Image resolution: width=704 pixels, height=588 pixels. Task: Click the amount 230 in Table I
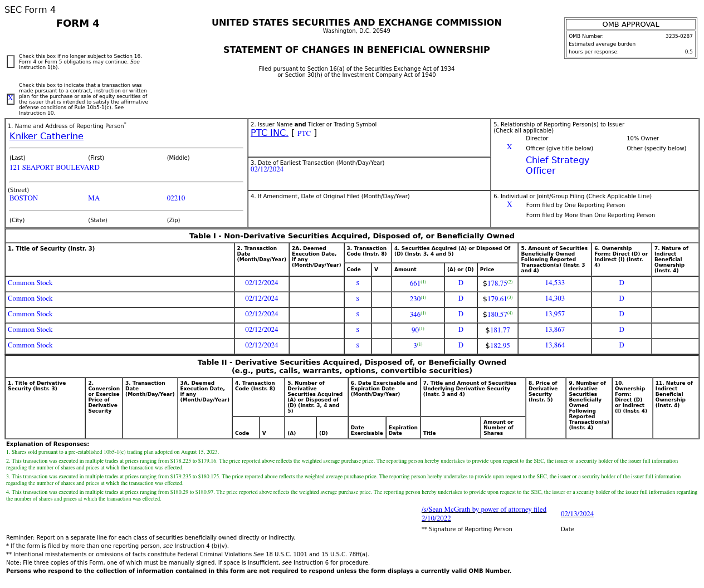pyautogui.click(x=415, y=299)
